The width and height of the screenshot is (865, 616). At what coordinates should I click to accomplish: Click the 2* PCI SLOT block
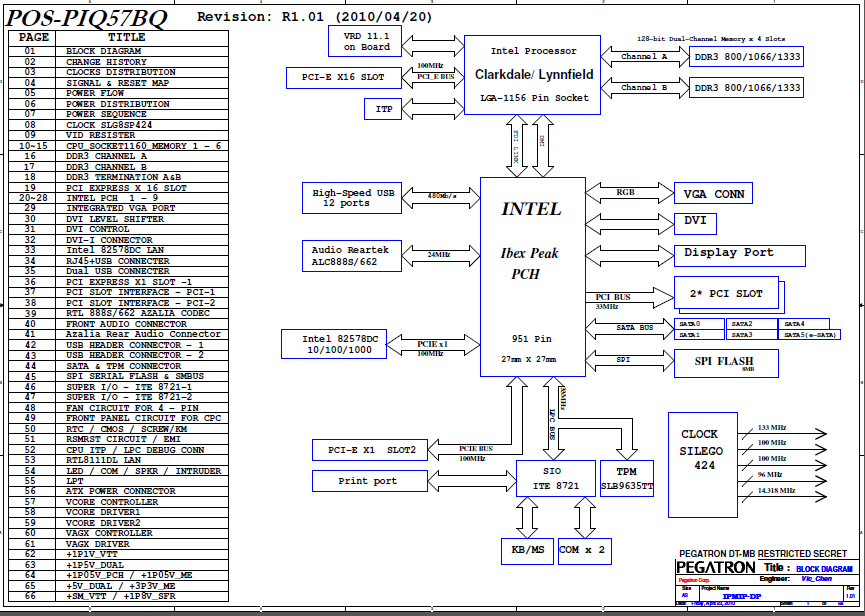pos(727,294)
